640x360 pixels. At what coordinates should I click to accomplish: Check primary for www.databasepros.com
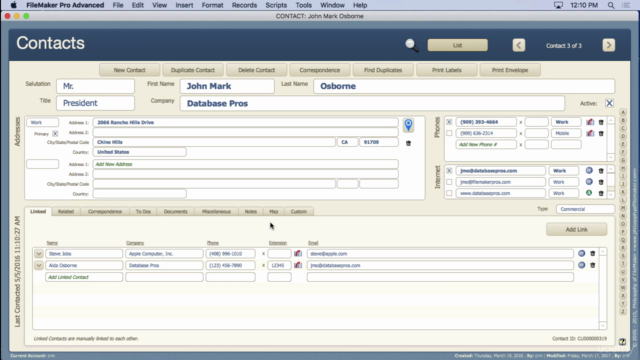click(x=449, y=193)
